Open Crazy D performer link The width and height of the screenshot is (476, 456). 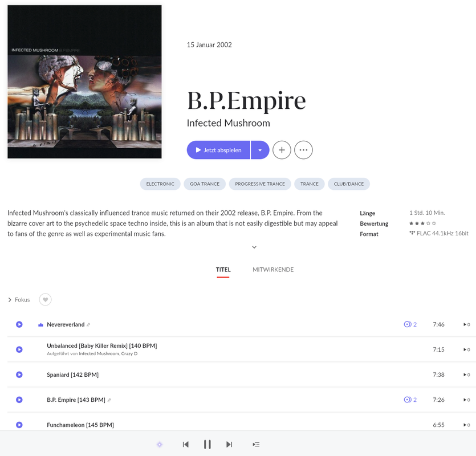(x=129, y=353)
